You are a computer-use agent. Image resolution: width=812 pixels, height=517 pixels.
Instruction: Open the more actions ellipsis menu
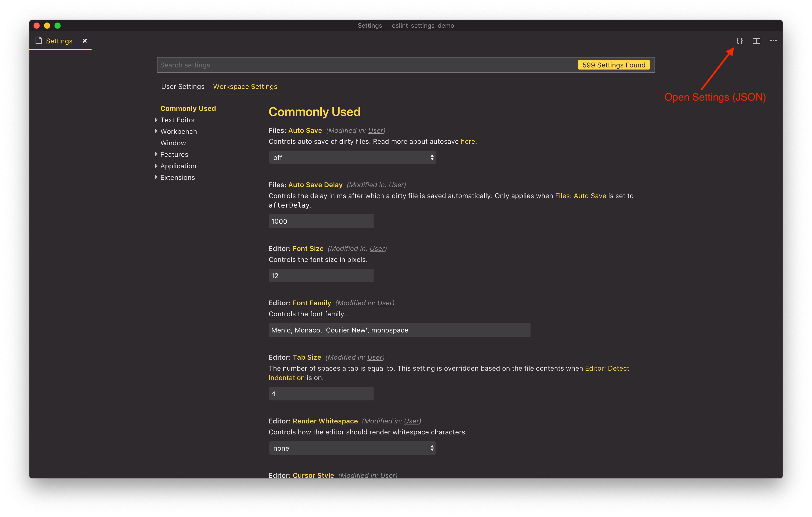pos(773,41)
